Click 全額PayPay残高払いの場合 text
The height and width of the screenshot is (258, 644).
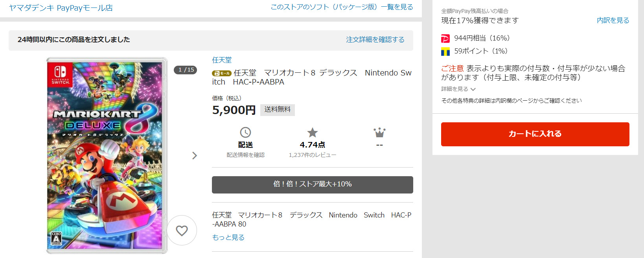click(475, 11)
